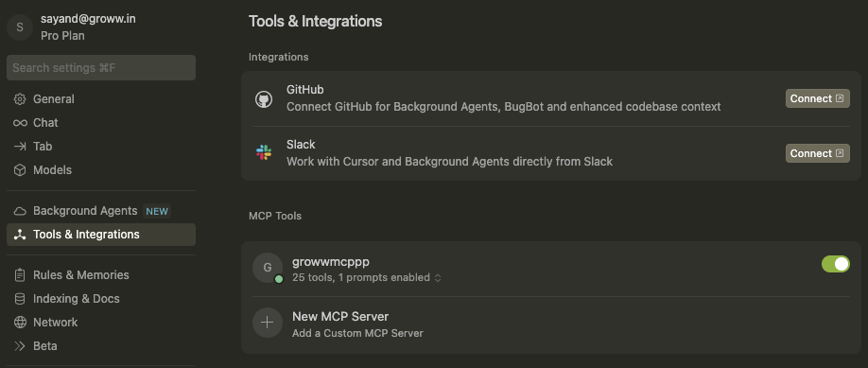Click the Tools & Integrations page title
868x368 pixels.
[x=315, y=22]
